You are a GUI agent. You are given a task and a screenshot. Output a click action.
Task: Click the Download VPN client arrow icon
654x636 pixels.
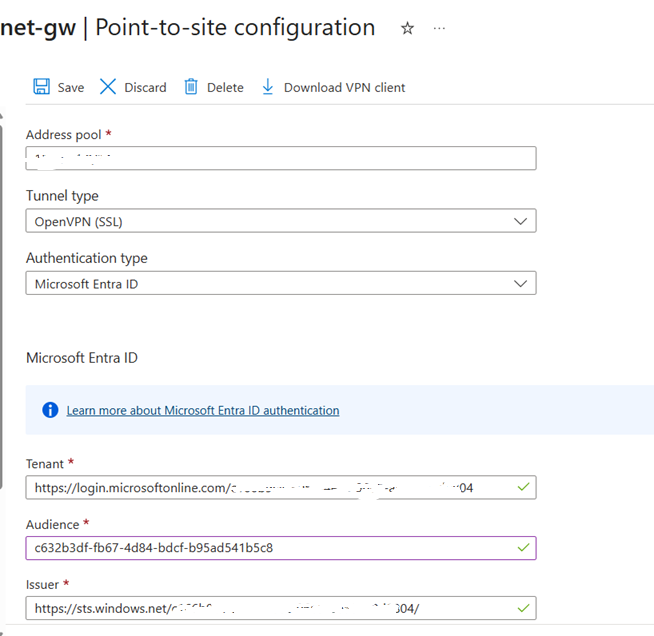click(x=268, y=87)
